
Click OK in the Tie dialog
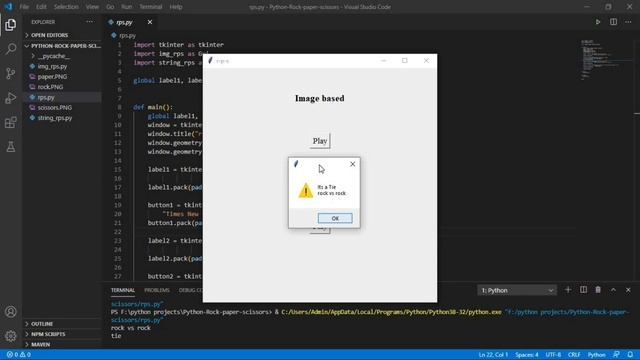pos(335,218)
